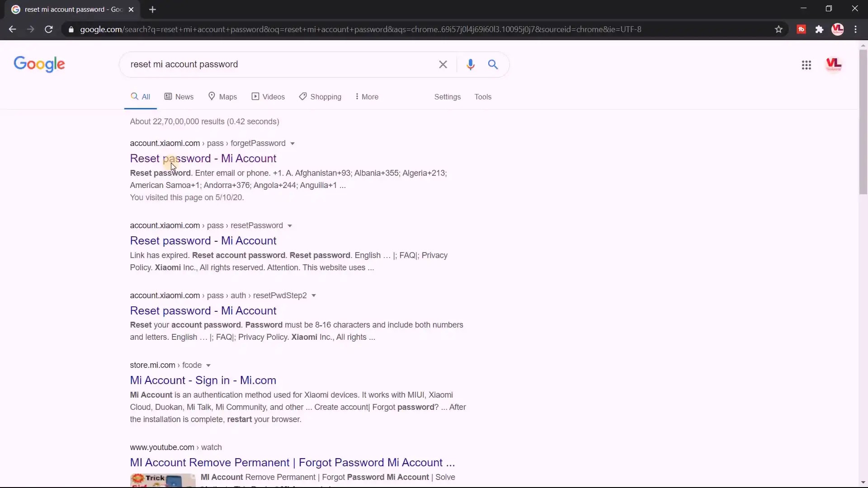
Task: Expand resetPwdStep2 result options arrow
Action: [x=314, y=296]
